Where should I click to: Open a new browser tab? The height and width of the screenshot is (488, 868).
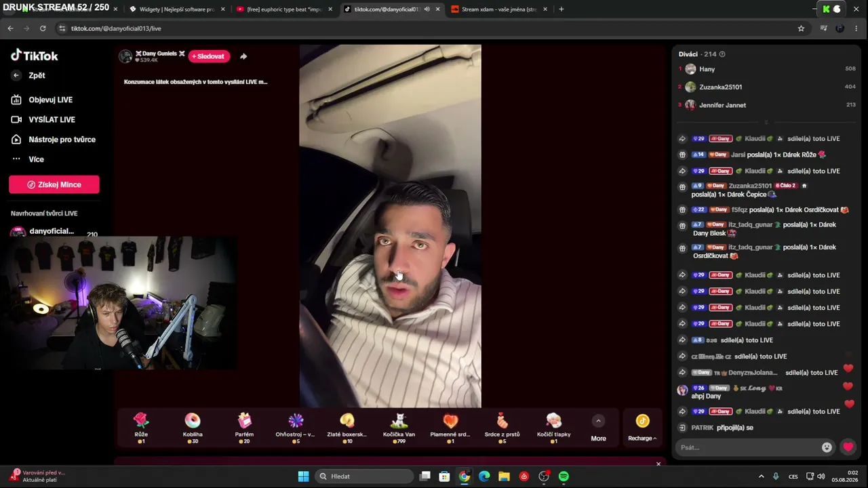click(561, 9)
